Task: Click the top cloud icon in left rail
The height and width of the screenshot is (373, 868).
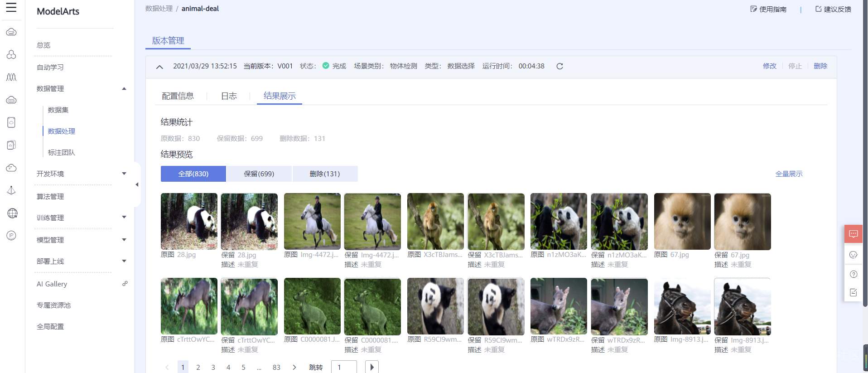Action: tap(12, 32)
